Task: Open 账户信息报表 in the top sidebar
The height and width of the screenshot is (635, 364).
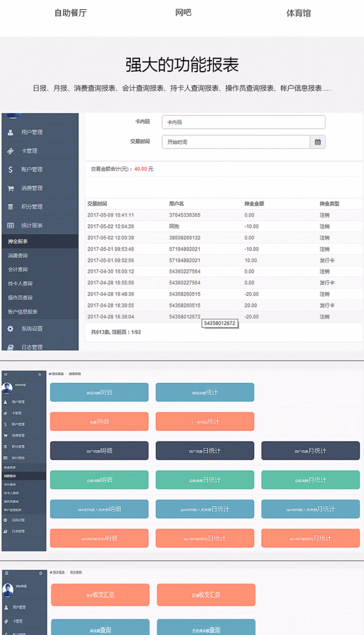Action: click(x=23, y=312)
